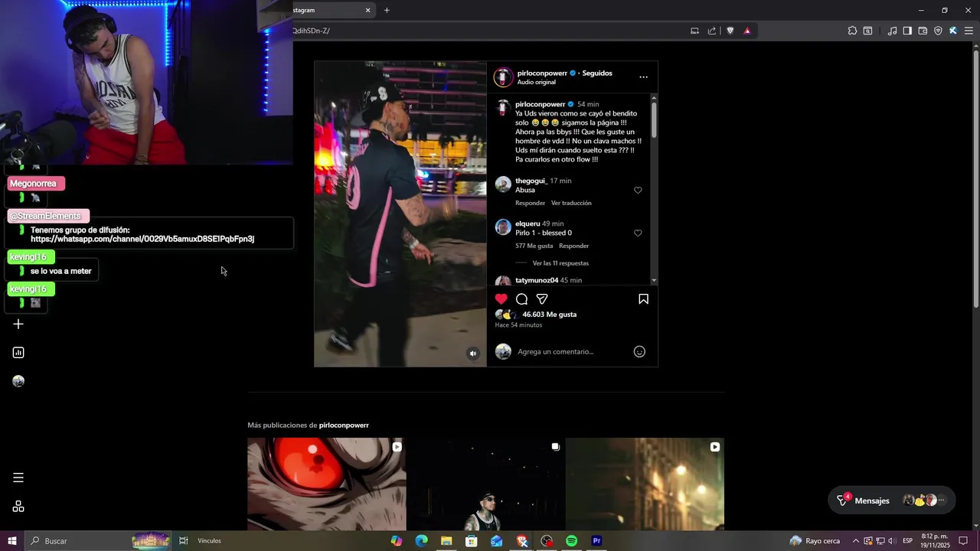Click the plus icon in left sidebar

(18, 324)
